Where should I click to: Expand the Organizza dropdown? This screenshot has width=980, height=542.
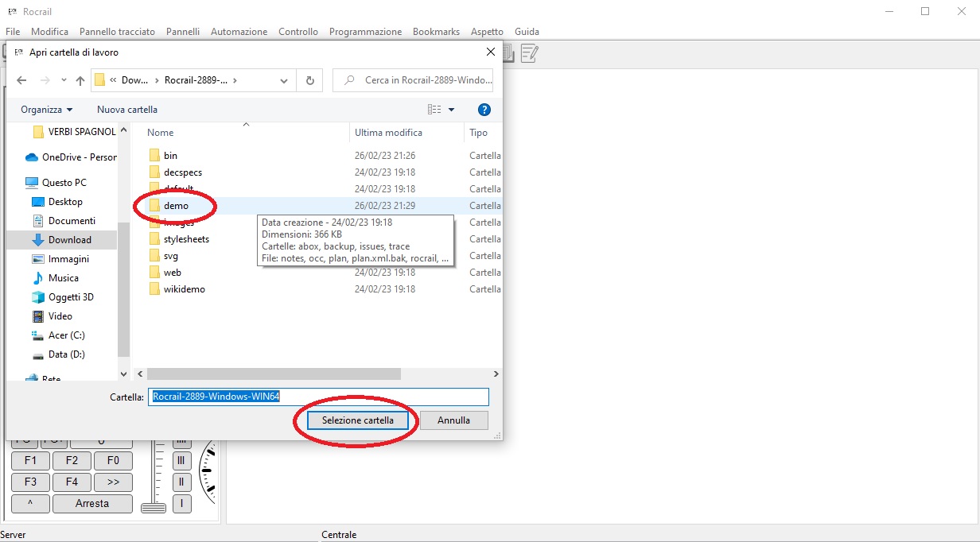[46, 110]
